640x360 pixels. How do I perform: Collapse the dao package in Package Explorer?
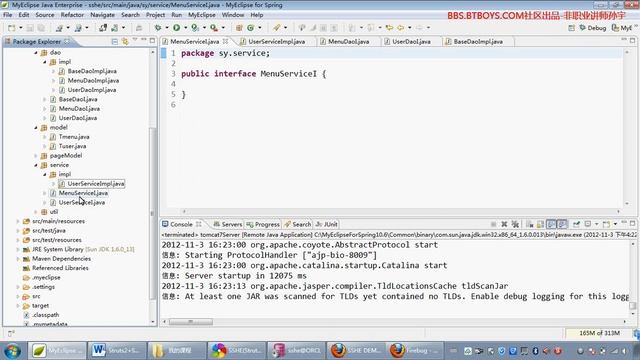tap(36, 53)
